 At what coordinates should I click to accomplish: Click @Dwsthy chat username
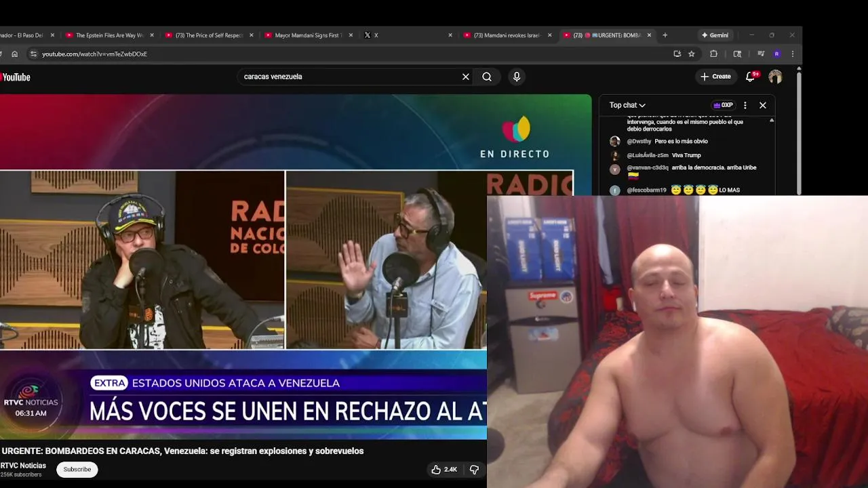click(639, 141)
